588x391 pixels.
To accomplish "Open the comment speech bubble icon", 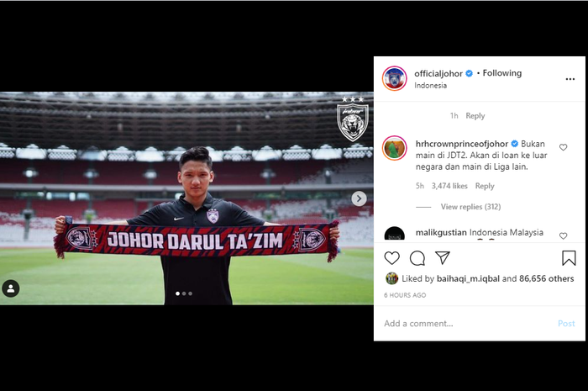I will pos(417,258).
